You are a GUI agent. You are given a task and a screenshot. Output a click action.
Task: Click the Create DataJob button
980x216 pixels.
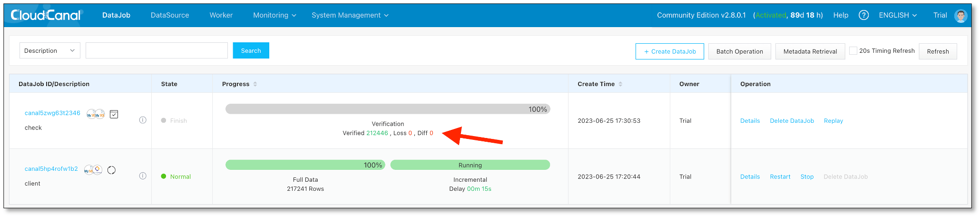[x=669, y=51]
